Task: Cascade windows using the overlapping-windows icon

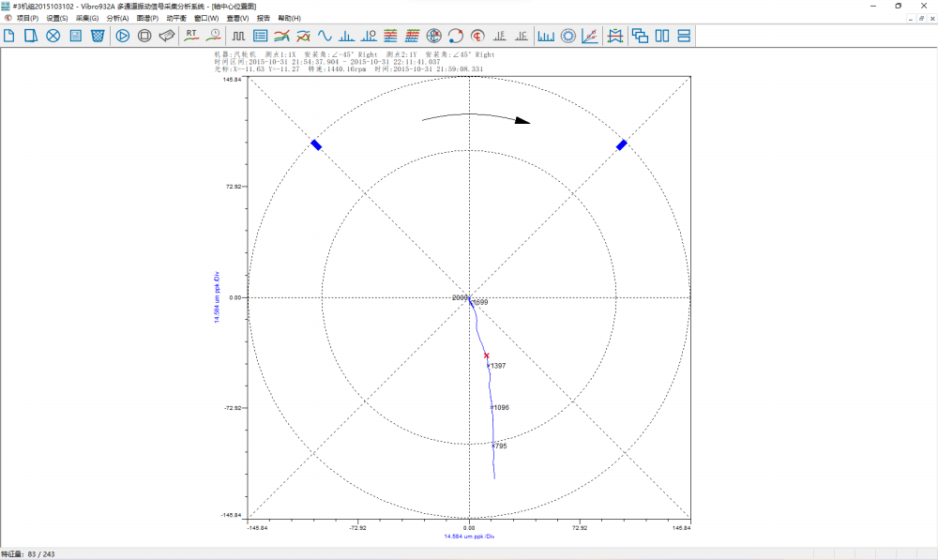Action: (x=640, y=36)
